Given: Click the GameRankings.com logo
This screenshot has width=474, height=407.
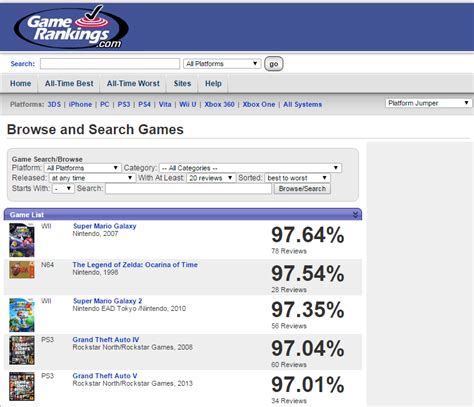Looking at the screenshot, I should coord(71,27).
